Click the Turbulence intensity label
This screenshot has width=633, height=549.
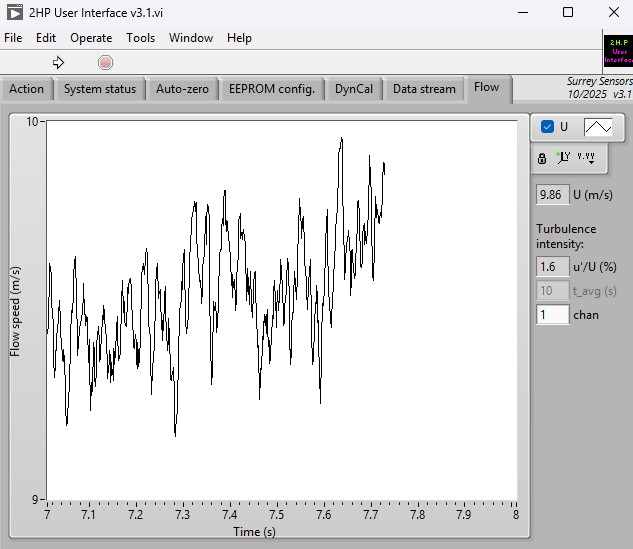(566, 236)
